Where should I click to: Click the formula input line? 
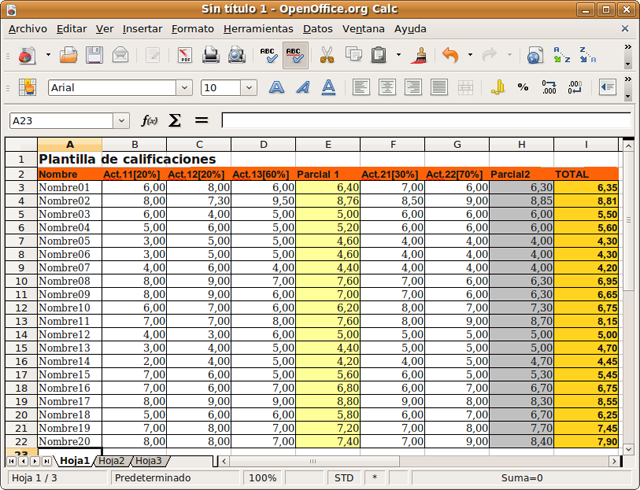pyautogui.click(x=420, y=120)
